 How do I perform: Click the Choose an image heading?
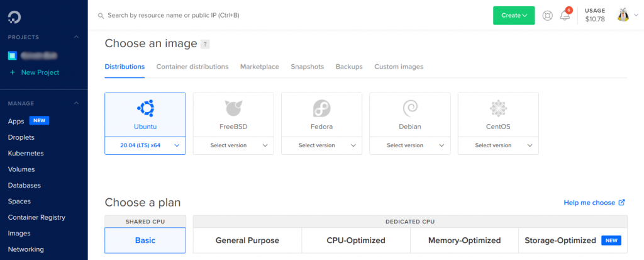click(151, 43)
